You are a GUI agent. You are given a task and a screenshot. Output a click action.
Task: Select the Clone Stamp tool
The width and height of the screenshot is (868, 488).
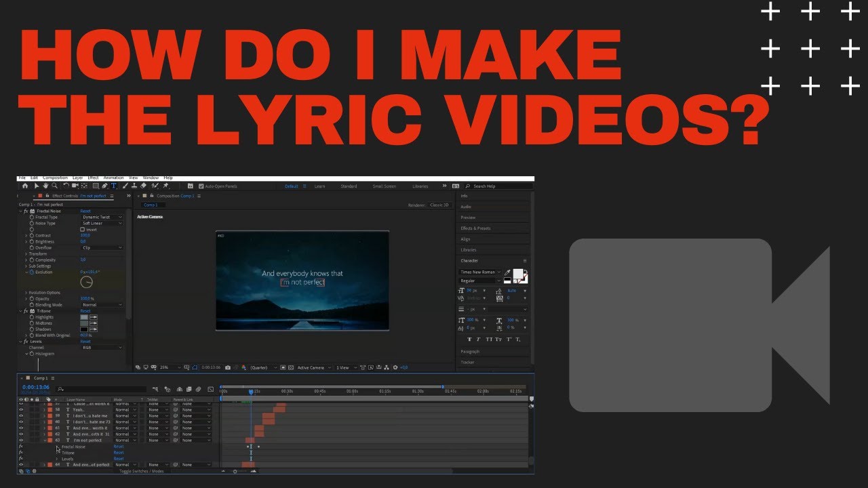(x=134, y=186)
